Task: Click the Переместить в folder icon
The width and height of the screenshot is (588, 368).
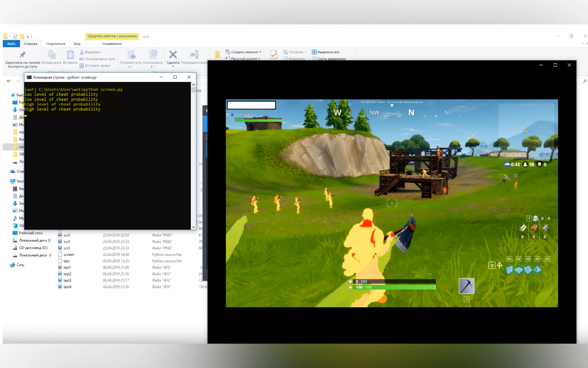Action: click(x=131, y=55)
